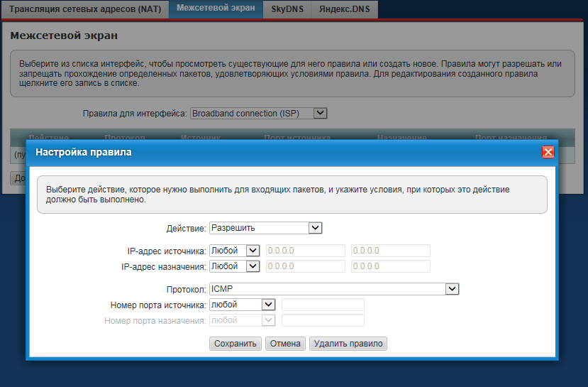The width and height of the screenshot is (588, 387).
Task: Open the interface dropdown showing Broadband connection (ISP)
Action: coord(258,113)
